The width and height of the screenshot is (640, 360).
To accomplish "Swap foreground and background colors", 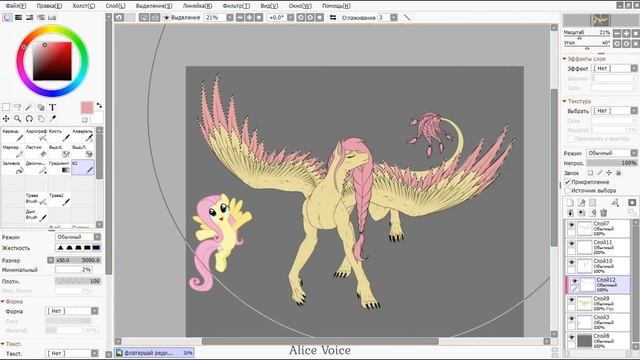I will pos(99,106).
